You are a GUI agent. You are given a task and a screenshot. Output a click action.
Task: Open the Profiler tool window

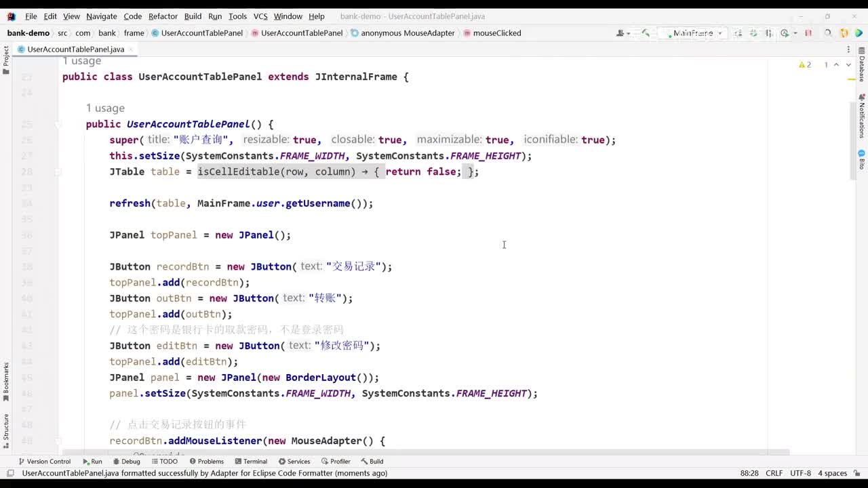coord(336,462)
